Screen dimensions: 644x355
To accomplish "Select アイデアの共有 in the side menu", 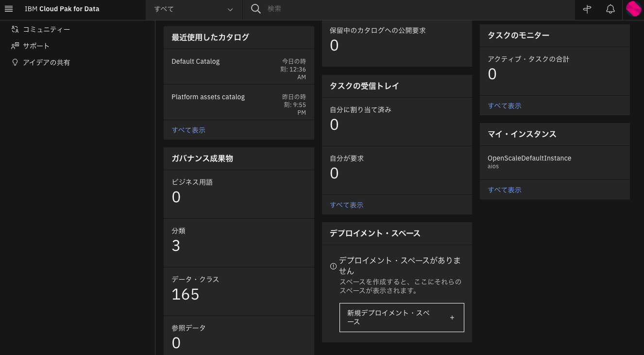I will (47, 62).
